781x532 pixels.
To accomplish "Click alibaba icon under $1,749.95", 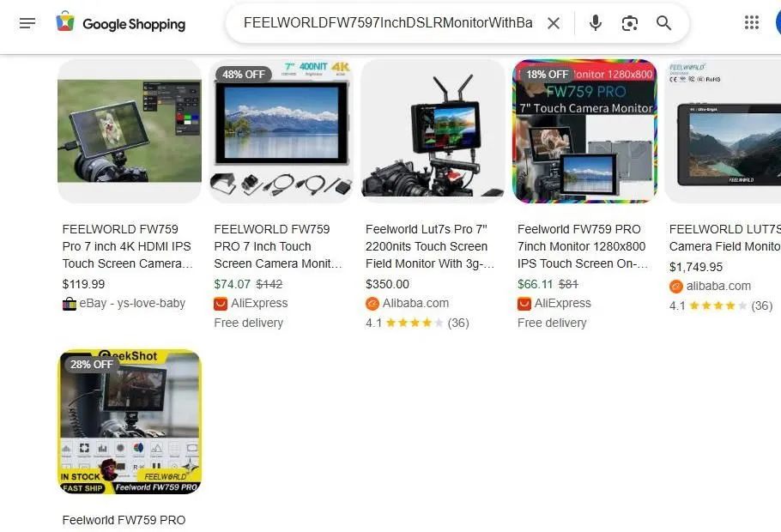I will click(x=676, y=287).
